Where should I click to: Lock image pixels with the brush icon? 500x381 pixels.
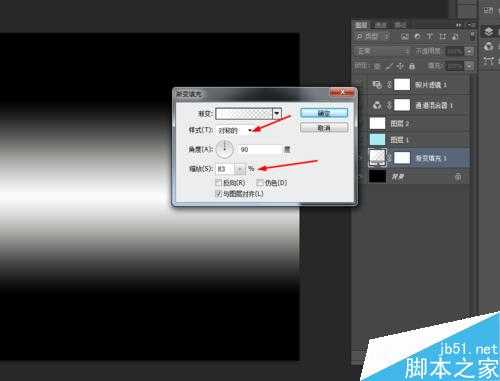(x=389, y=66)
